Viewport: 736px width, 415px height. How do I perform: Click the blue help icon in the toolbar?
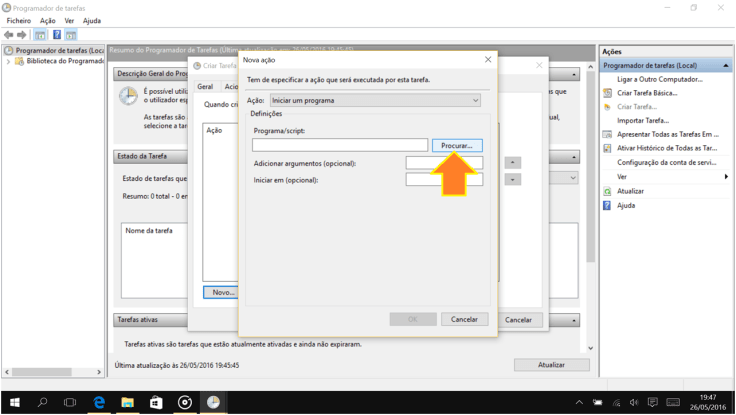click(x=56, y=34)
